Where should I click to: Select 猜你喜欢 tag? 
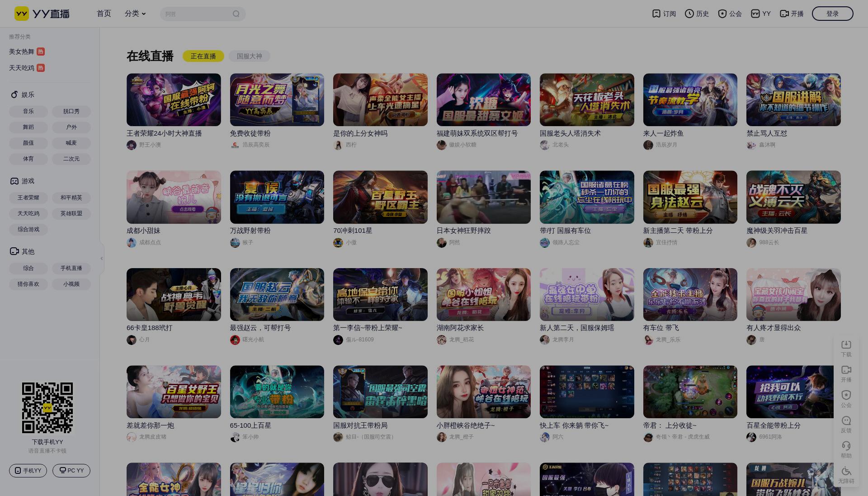(x=28, y=284)
